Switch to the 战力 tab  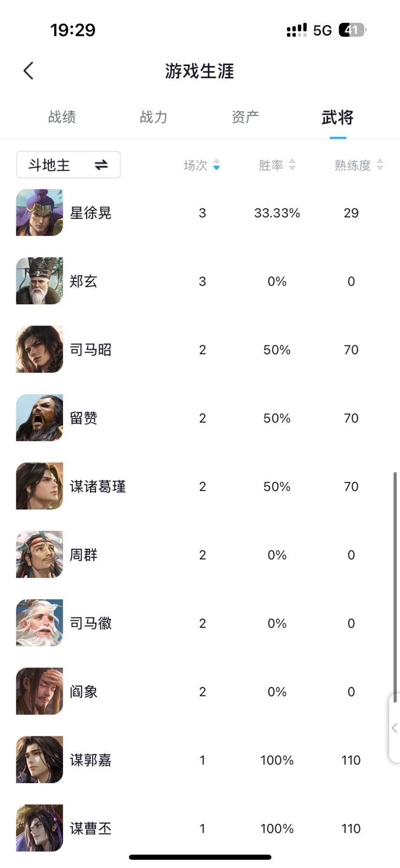[154, 117]
